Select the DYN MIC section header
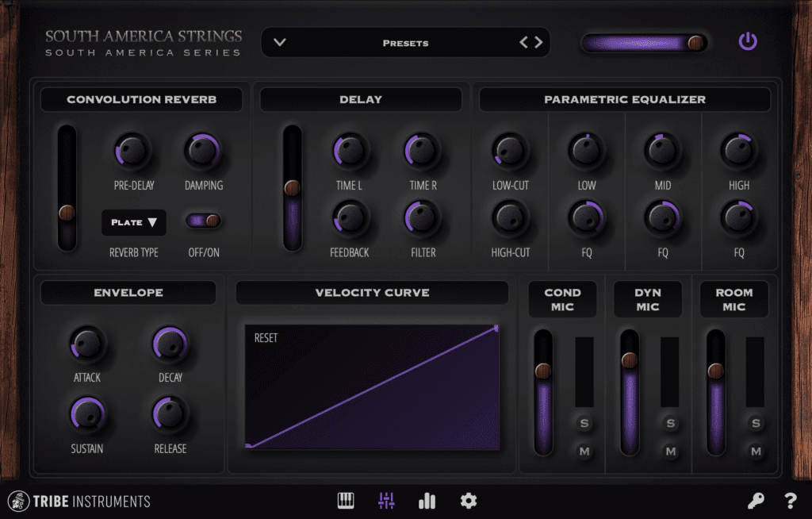 tap(648, 299)
